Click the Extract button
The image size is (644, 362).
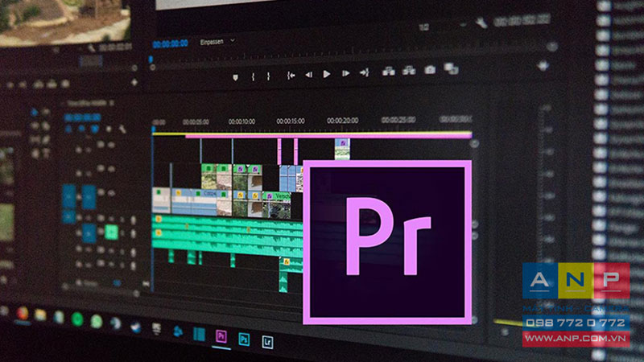click(x=409, y=71)
